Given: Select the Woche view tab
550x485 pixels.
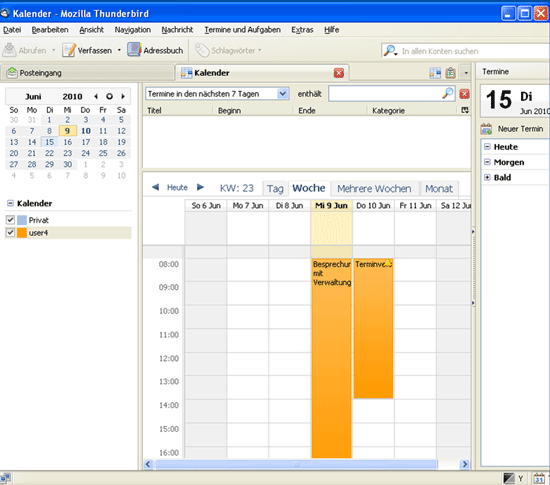Looking at the screenshot, I should [x=309, y=188].
